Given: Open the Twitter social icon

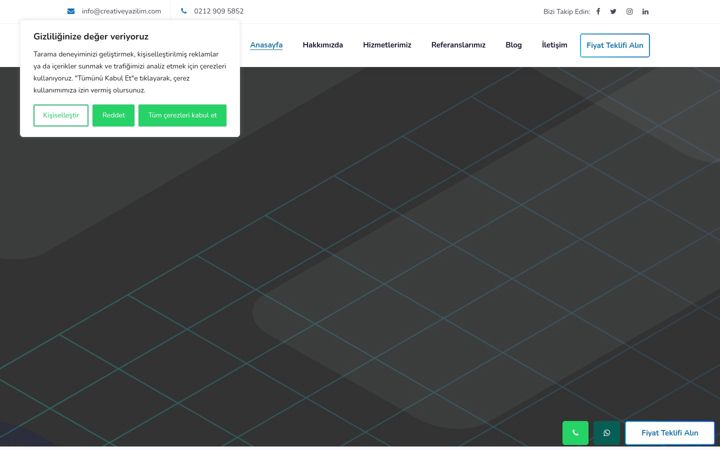Looking at the screenshot, I should click(613, 11).
